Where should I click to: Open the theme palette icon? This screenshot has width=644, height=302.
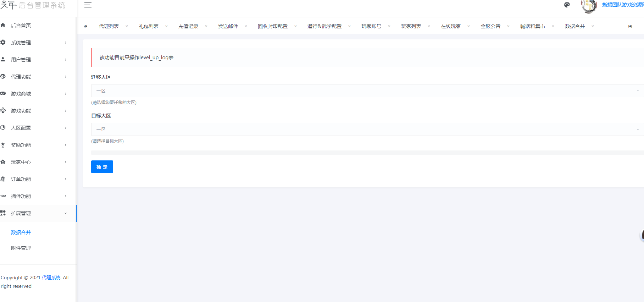[x=567, y=5]
